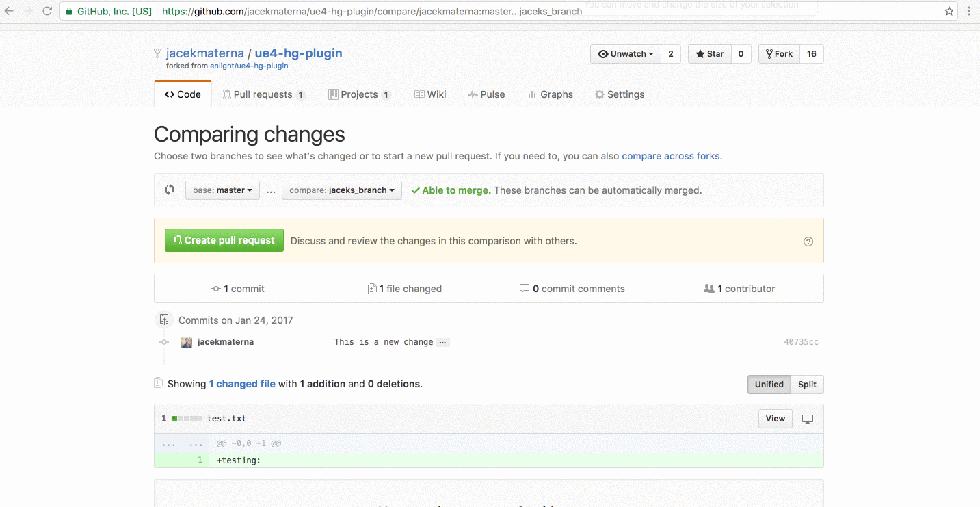
Task: Open the Pulse tab
Action: [486, 94]
